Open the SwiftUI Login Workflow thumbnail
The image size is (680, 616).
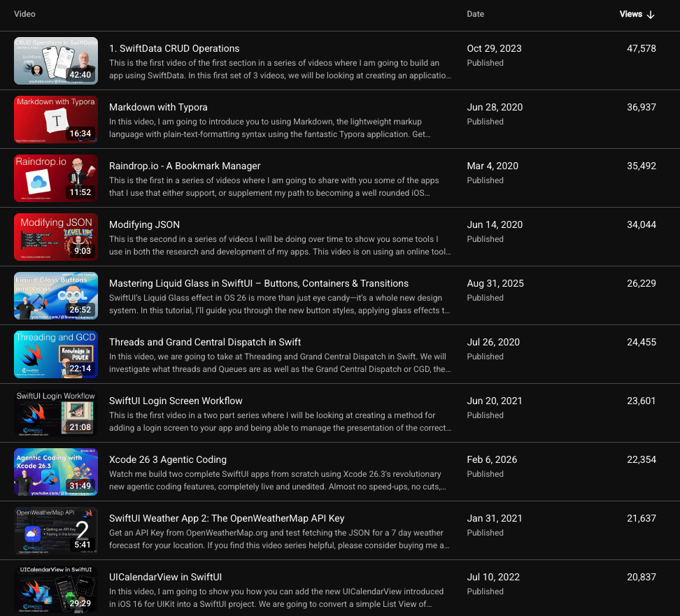point(56,413)
